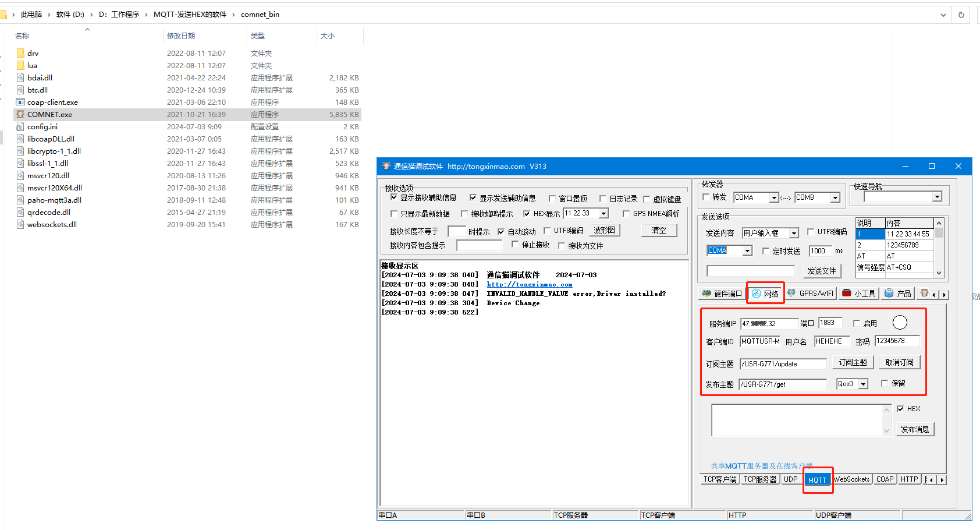980x530 pixels.
Task: Open the 小工具 toolbox tab icon
Action: [847, 293]
